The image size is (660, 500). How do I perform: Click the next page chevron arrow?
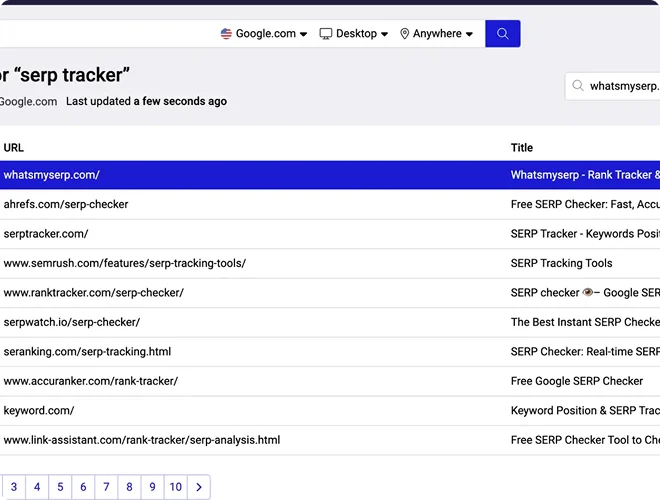(199, 487)
